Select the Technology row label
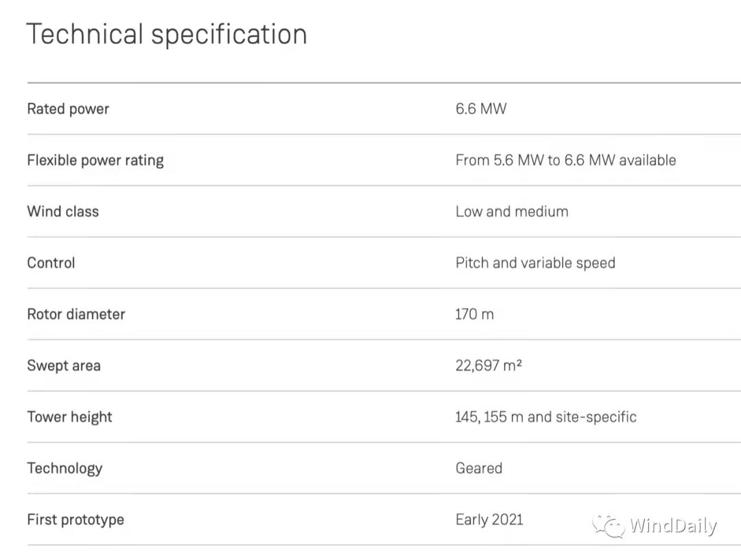The image size is (741, 560). 64,468
